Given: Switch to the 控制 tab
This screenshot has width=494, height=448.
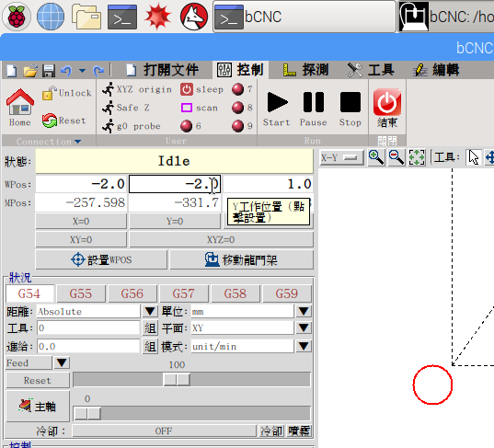Looking at the screenshot, I should [x=241, y=70].
